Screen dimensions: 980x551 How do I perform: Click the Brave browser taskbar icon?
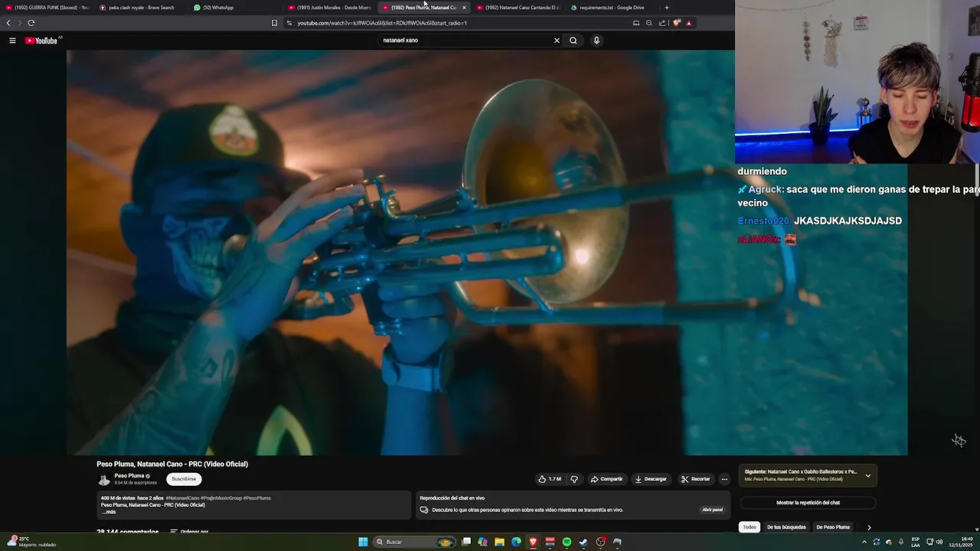tap(533, 542)
